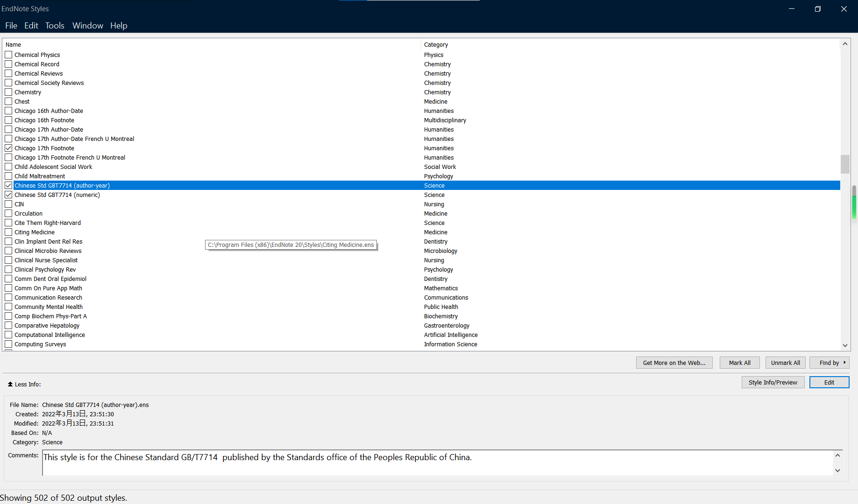Click the Comments box scroll-up arrow
This screenshot has width=858, height=504.
point(837,455)
